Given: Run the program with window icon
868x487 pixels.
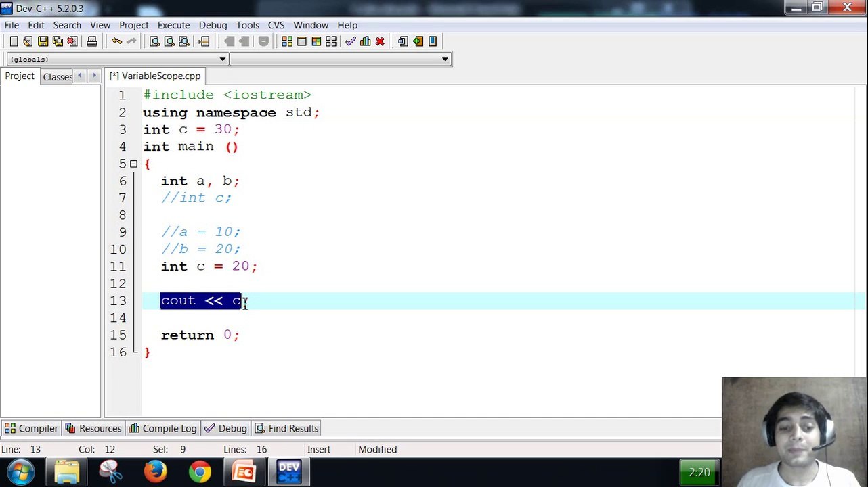Looking at the screenshot, I should pos(302,41).
